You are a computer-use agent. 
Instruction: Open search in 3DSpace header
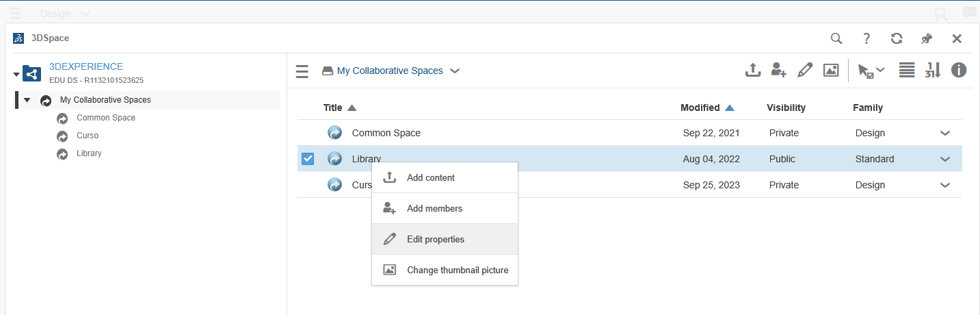836,38
